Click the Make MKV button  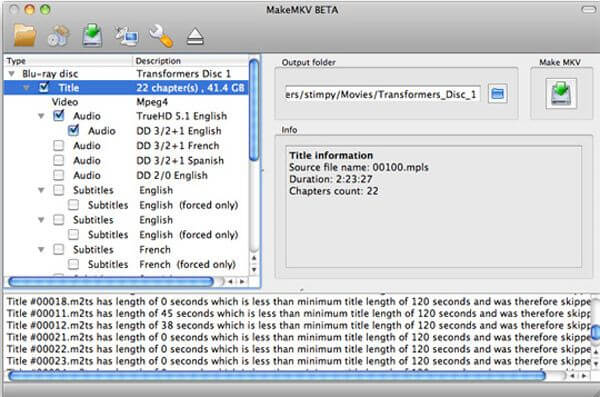(x=561, y=94)
